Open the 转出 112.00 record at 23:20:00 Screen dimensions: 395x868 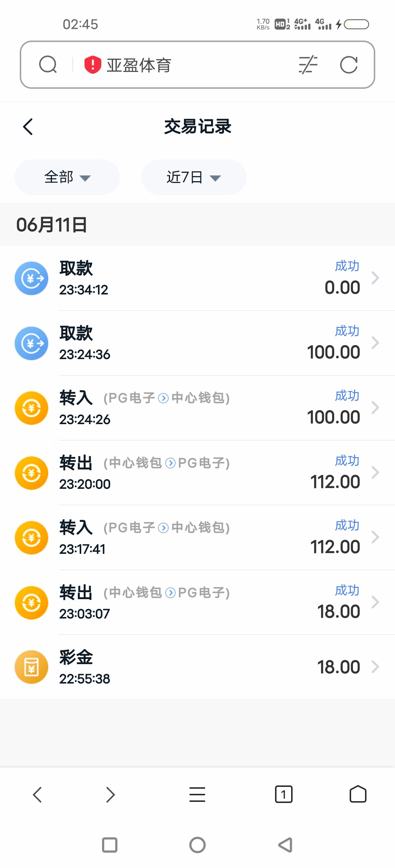pos(197,473)
